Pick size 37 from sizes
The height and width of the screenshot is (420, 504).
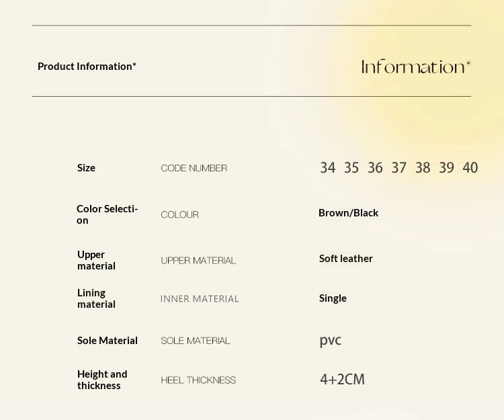coord(399,168)
